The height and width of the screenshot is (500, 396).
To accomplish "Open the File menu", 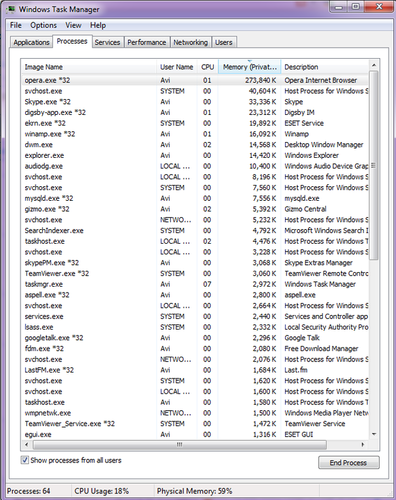I will point(15,25).
